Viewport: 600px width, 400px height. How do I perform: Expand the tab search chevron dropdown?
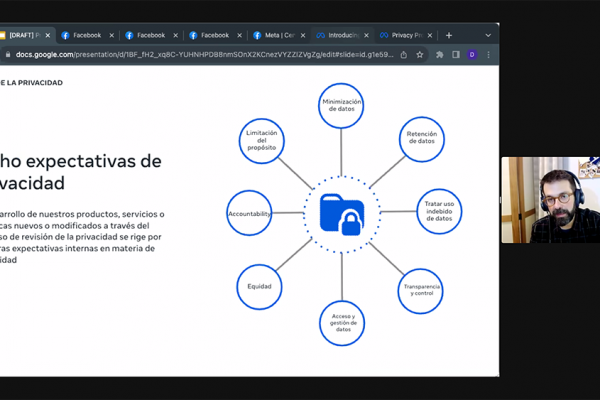pos(488,35)
